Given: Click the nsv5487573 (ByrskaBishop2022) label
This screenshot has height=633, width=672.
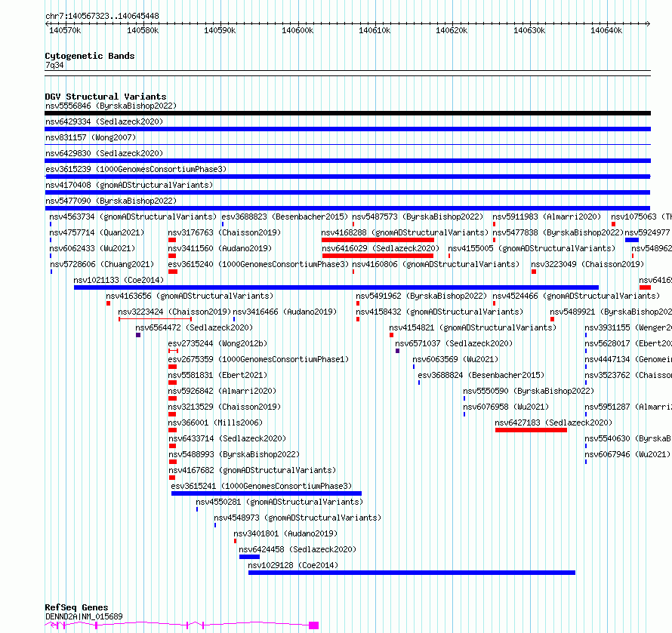Looking at the screenshot, I should click(418, 217).
